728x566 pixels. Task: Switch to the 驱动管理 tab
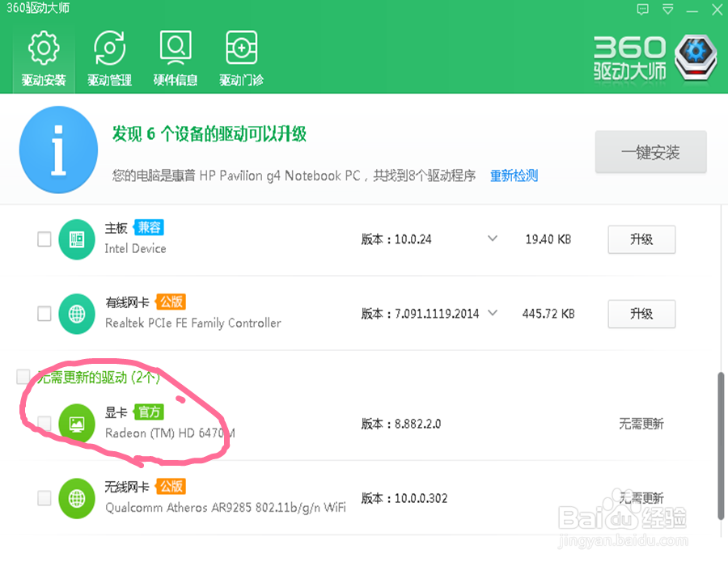click(108, 57)
